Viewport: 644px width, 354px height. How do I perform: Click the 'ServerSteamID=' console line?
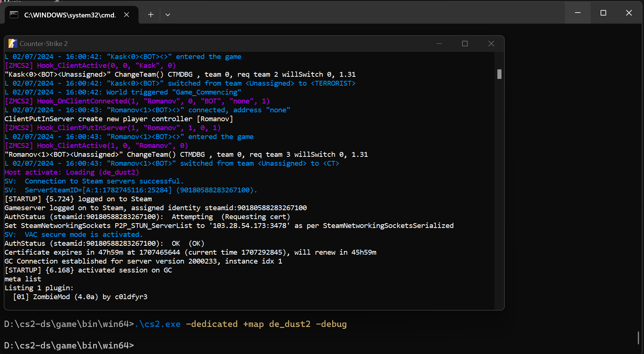(x=131, y=190)
